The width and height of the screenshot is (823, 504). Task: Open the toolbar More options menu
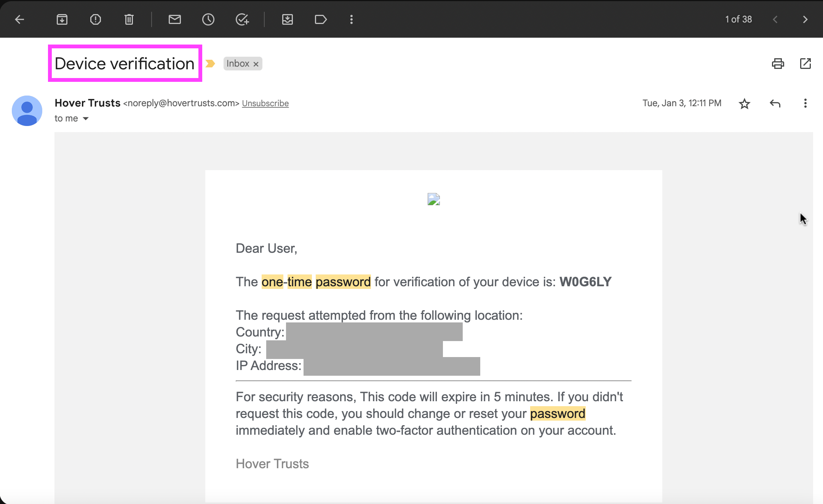[352, 19]
